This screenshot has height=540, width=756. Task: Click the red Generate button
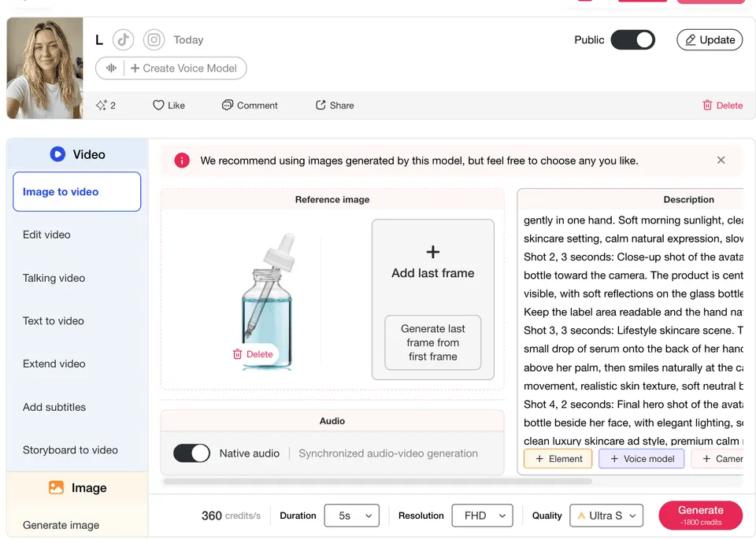tap(701, 515)
